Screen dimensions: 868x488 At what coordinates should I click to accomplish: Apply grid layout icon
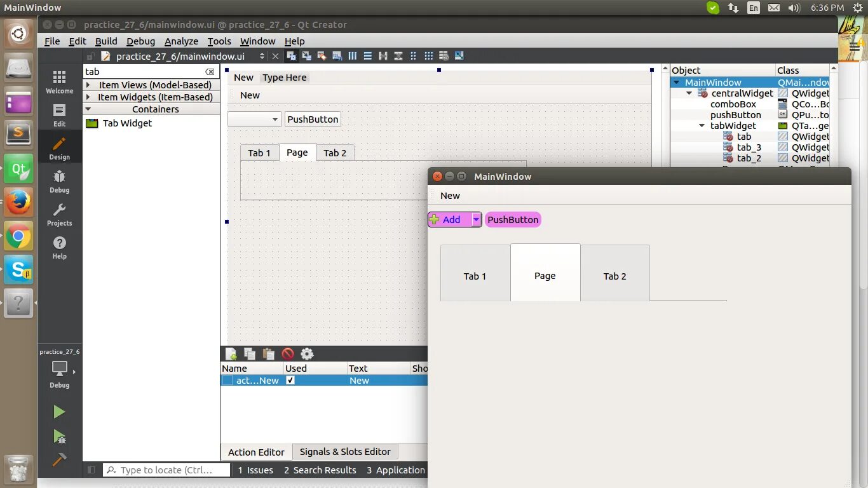[x=428, y=56]
